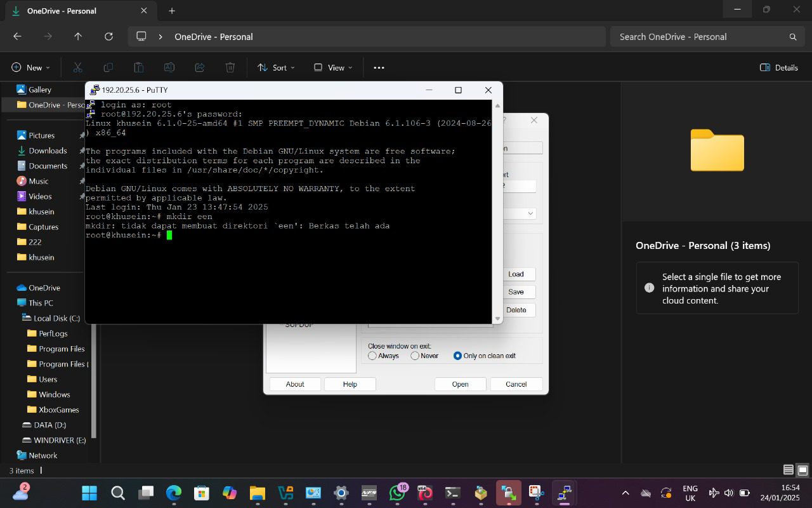Open the taskbar Search magnifier

(118, 493)
